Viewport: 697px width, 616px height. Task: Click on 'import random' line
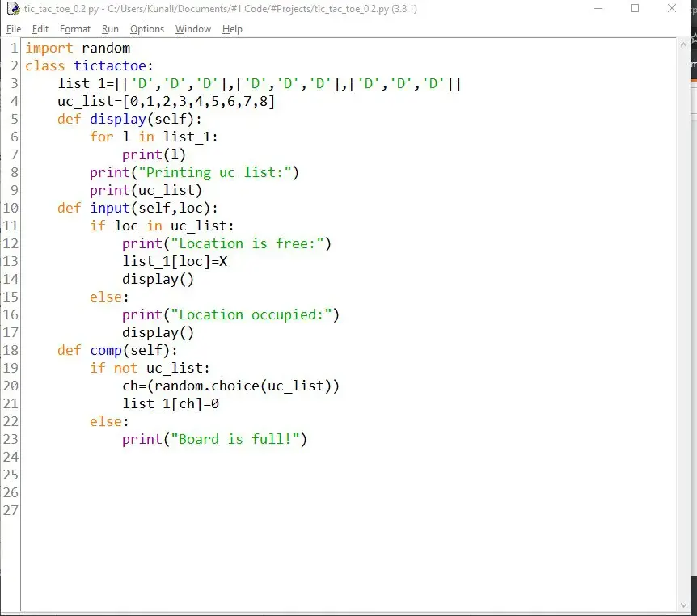tap(78, 48)
